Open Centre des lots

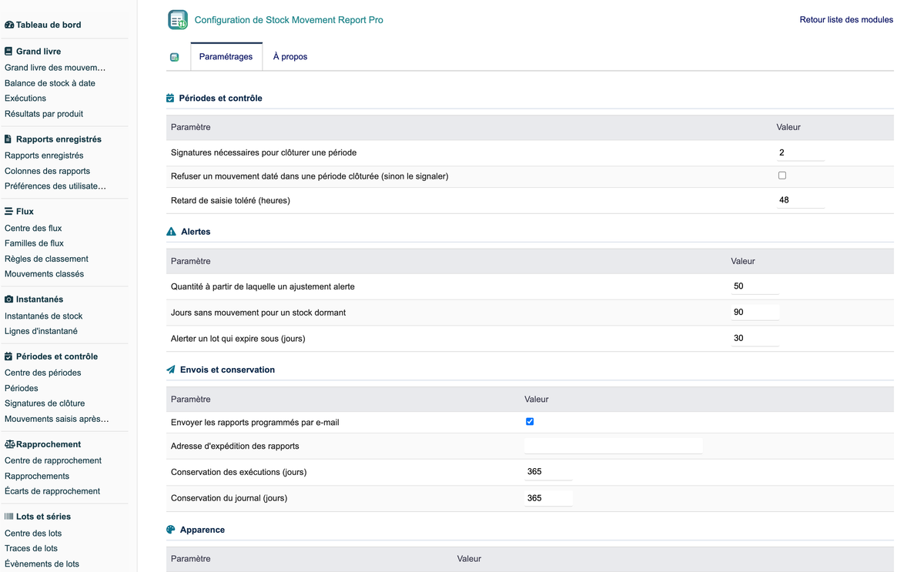[33, 533]
